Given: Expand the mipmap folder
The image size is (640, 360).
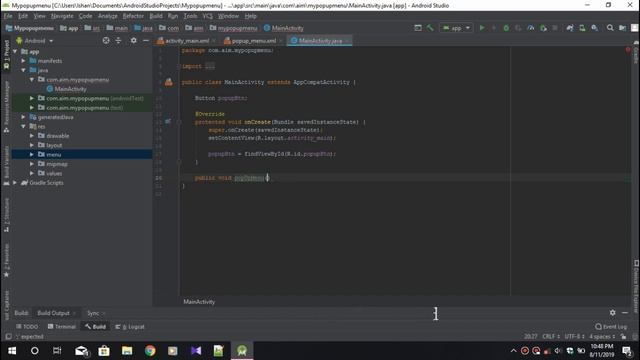Looking at the screenshot, I should coord(31,164).
